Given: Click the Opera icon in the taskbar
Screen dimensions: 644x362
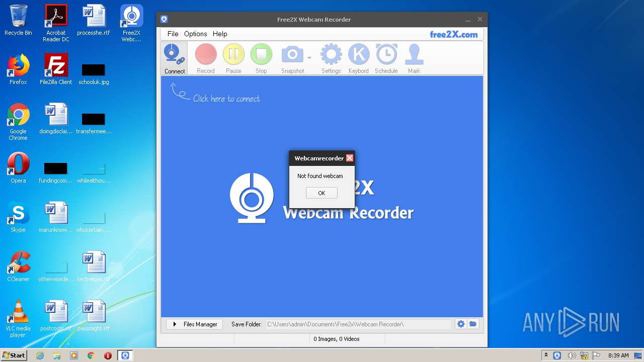Looking at the screenshot, I should 108,355.
